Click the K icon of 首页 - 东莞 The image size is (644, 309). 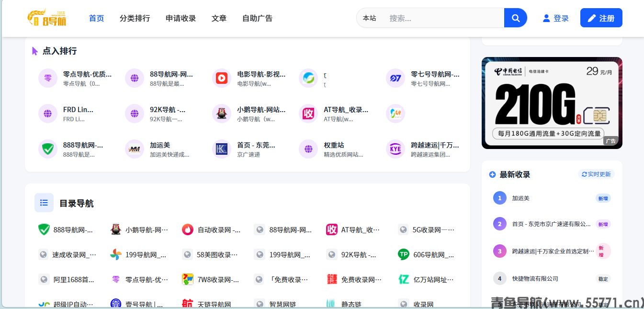coord(222,149)
